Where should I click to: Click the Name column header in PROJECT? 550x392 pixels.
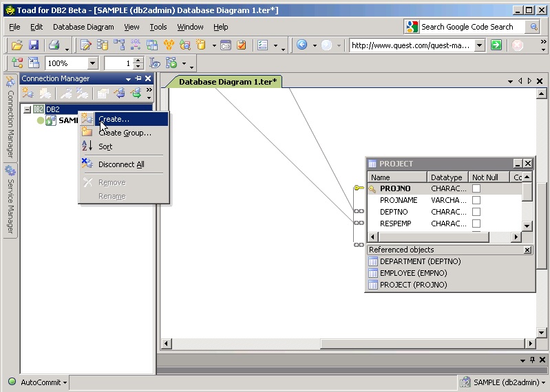coord(397,177)
